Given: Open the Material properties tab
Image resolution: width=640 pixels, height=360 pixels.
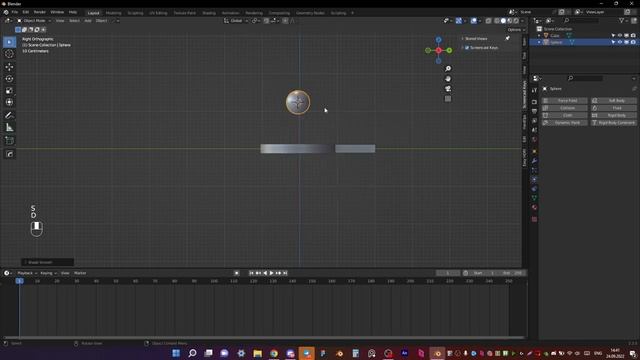Looking at the screenshot, I should tap(534, 207).
